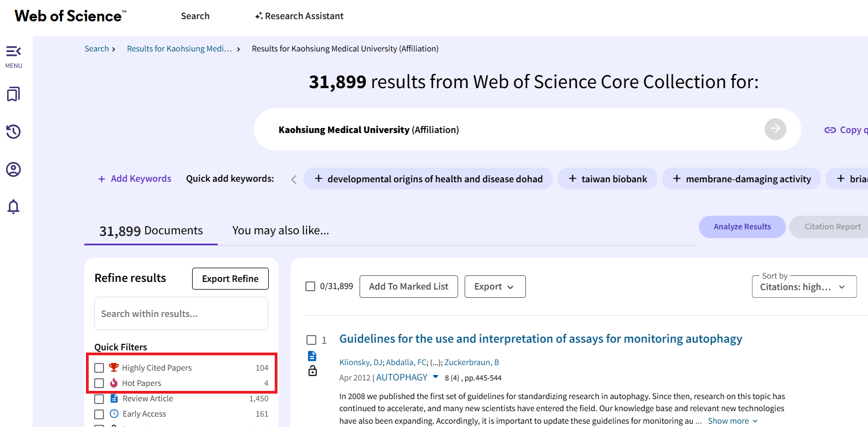
Task: Open AUTOPHAGY journal link
Action: click(x=402, y=377)
